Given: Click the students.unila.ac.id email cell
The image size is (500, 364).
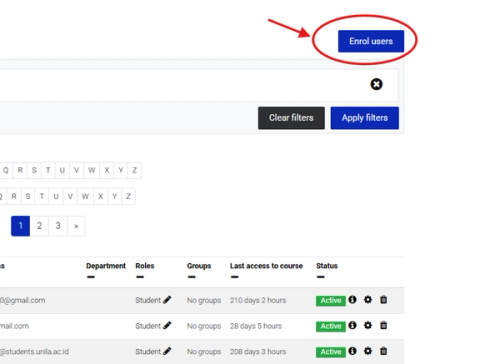Looking at the screenshot, I should click(34, 352).
